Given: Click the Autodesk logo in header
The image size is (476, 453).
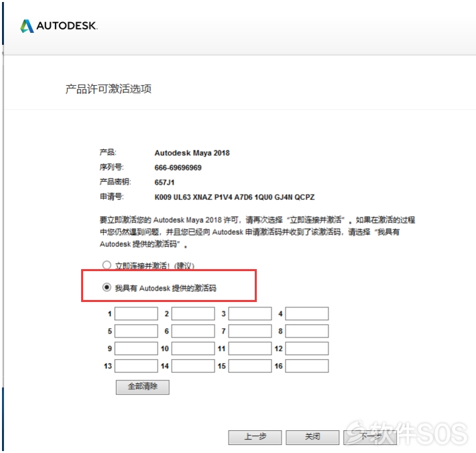Looking at the screenshot, I should point(59,26).
